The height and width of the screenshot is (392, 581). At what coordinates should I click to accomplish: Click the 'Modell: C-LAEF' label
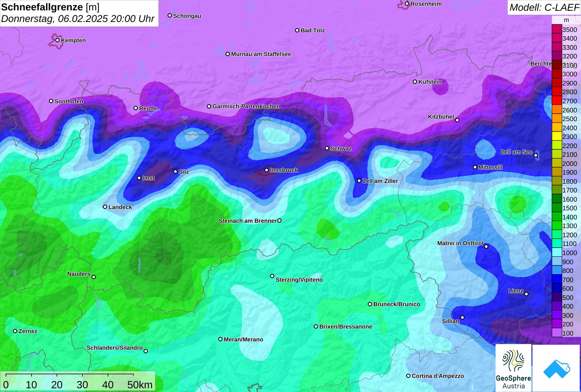[x=544, y=7]
